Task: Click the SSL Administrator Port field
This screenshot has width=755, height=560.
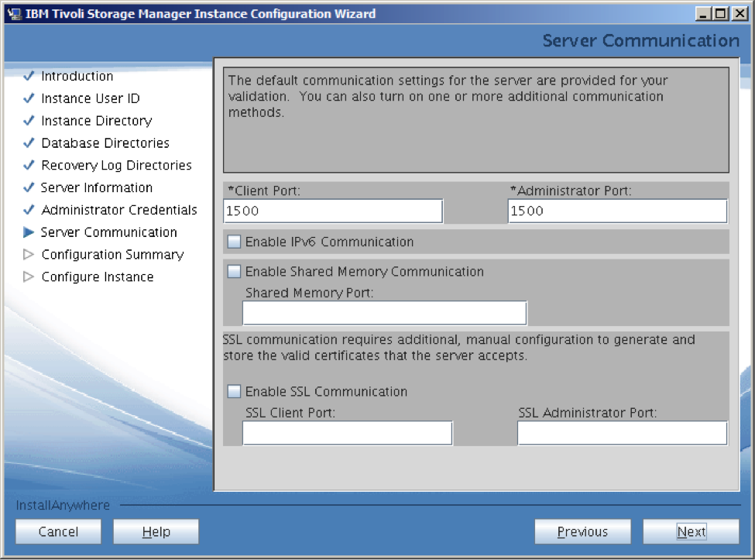Action: [x=622, y=433]
